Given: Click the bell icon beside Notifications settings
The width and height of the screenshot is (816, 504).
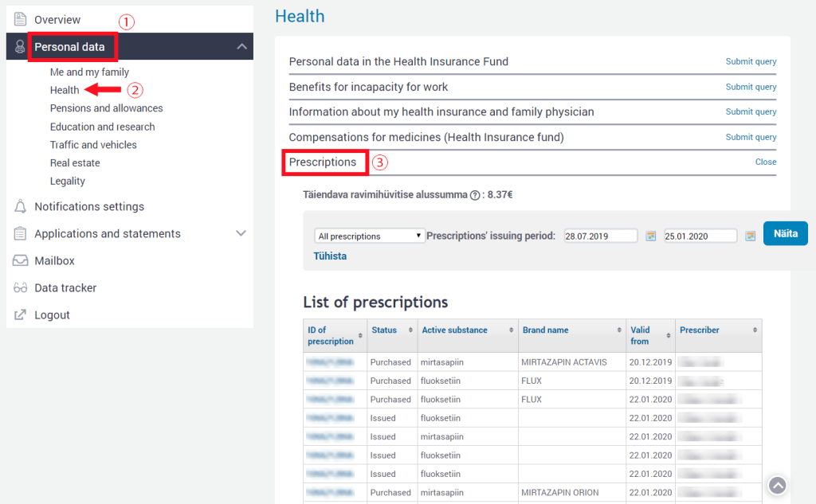Looking at the screenshot, I should coord(21,207).
